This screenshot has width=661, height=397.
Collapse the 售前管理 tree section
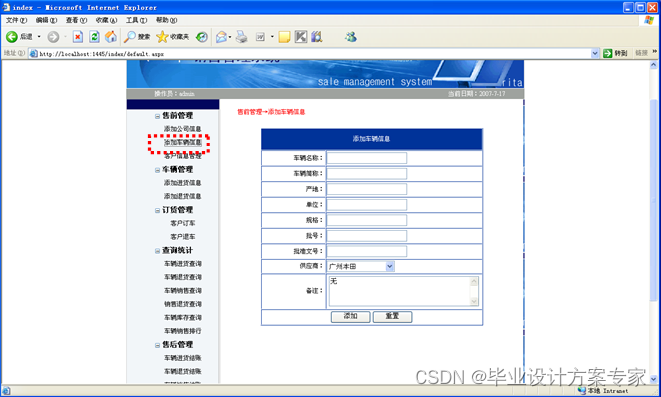coord(157,116)
